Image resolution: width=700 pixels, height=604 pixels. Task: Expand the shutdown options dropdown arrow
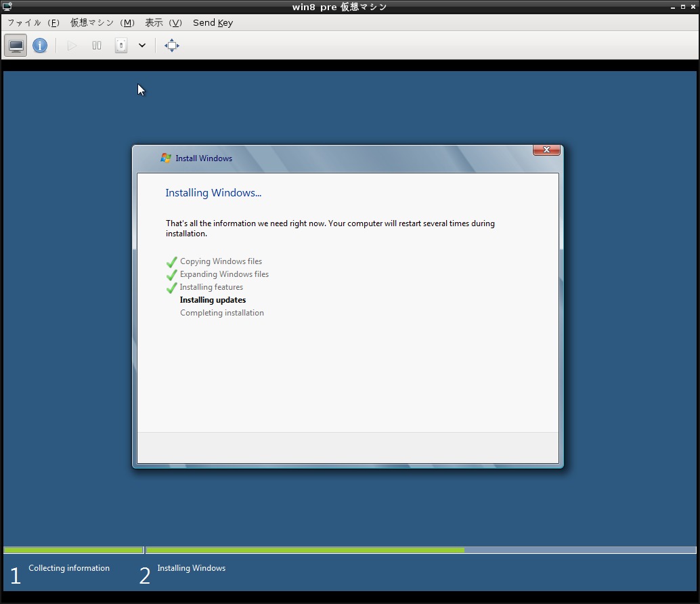[x=142, y=45]
